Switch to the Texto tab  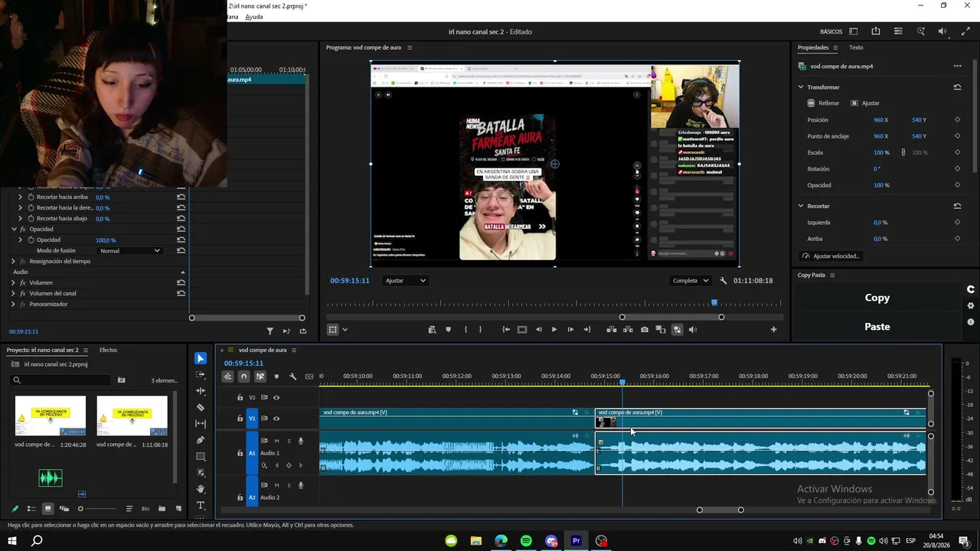coord(856,47)
